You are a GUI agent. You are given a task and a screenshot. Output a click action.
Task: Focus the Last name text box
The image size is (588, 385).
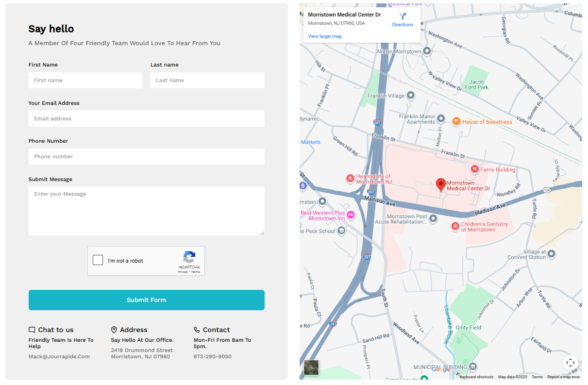pos(207,81)
